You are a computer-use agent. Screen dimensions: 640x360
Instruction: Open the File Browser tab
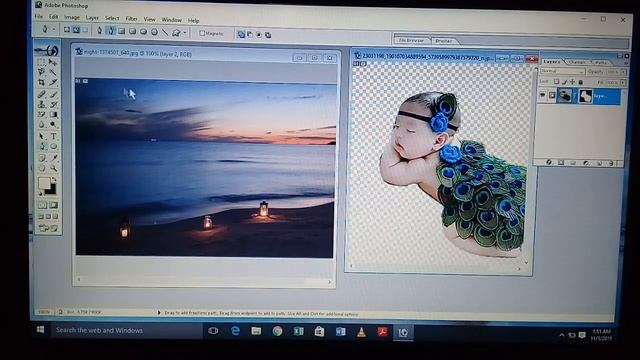point(411,40)
